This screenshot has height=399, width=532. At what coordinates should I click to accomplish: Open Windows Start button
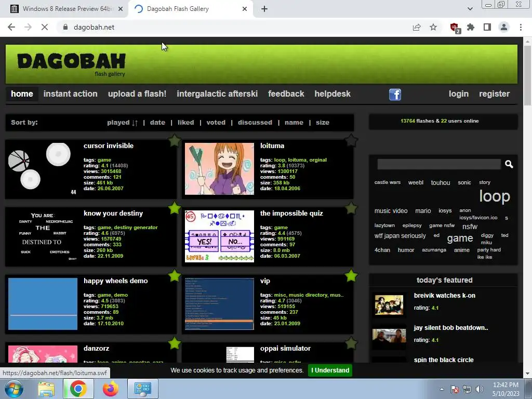point(14,389)
